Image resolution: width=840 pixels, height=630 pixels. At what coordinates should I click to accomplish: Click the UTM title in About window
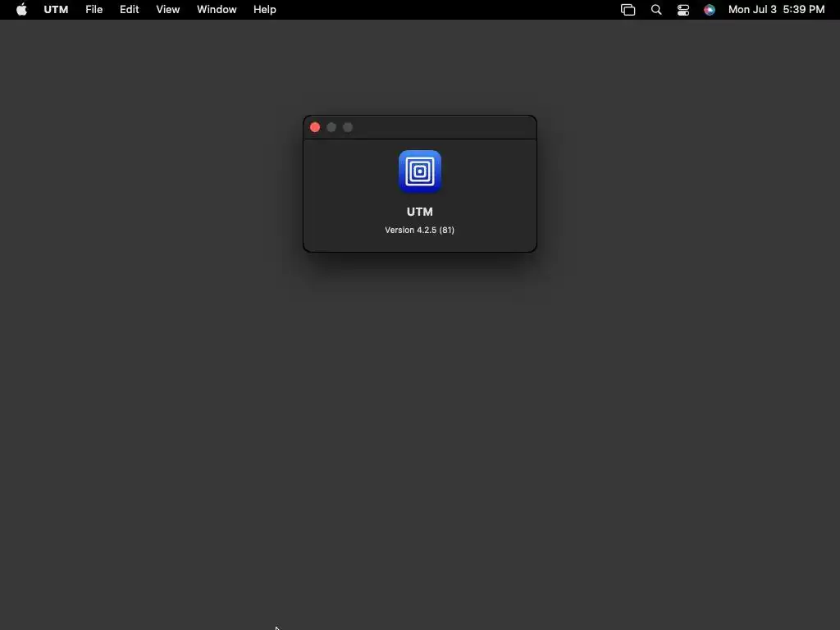tap(419, 212)
